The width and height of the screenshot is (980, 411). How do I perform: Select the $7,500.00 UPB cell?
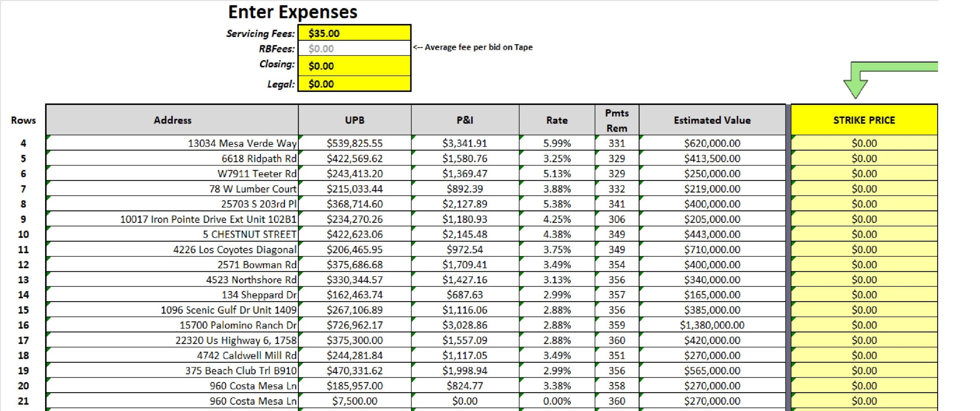354,401
